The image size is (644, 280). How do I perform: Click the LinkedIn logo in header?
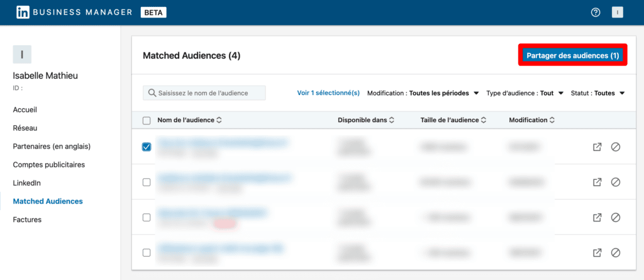(23, 13)
